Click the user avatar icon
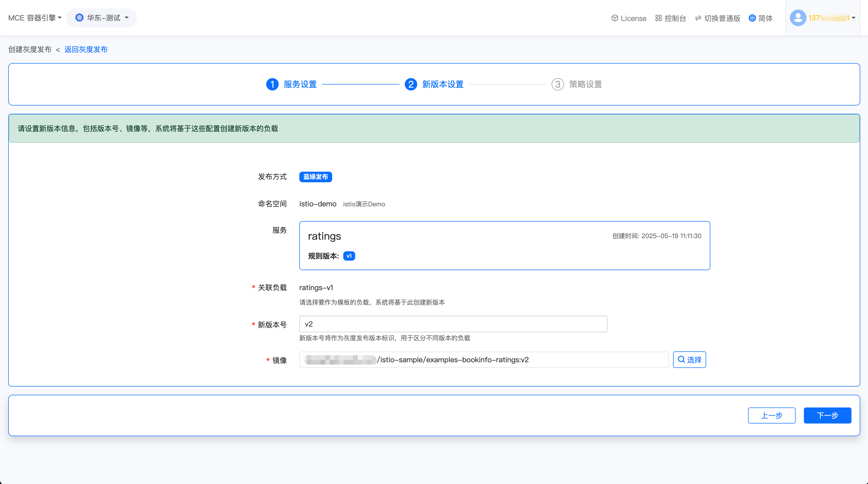868x484 pixels. click(x=798, y=18)
